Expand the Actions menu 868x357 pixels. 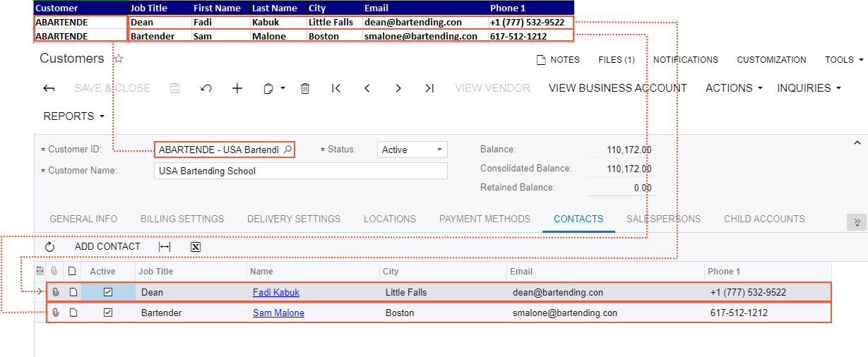tap(734, 88)
